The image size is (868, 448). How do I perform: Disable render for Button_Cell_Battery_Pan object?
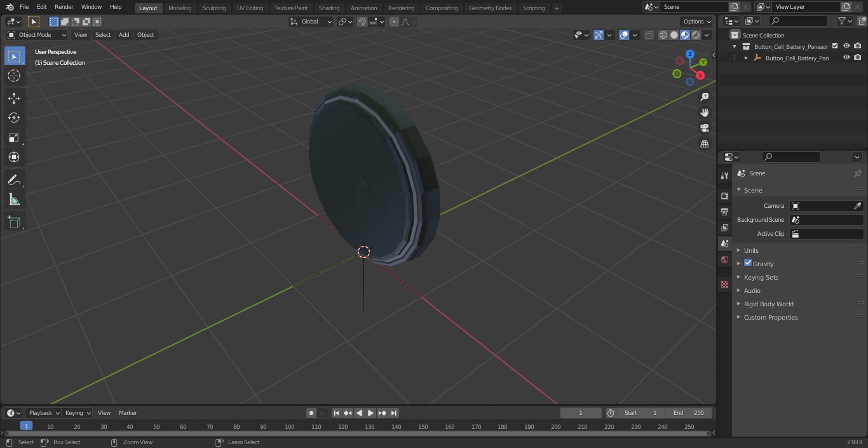pyautogui.click(x=858, y=58)
